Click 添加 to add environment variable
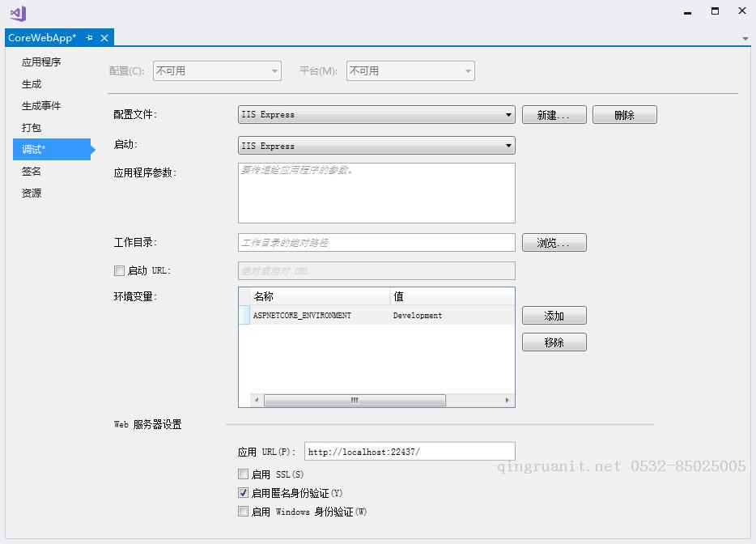Viewport: 756px width, 544px height. pos(554,315)
